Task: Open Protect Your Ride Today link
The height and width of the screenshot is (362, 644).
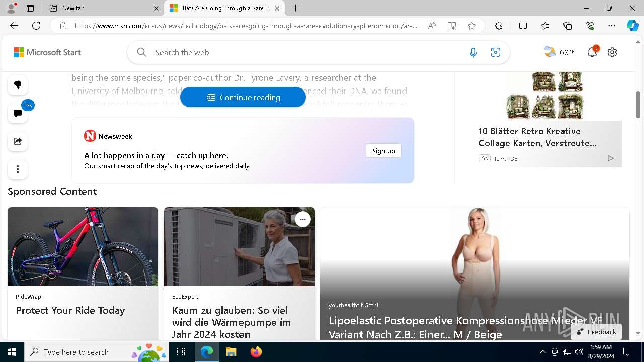Action: point(70,310)
